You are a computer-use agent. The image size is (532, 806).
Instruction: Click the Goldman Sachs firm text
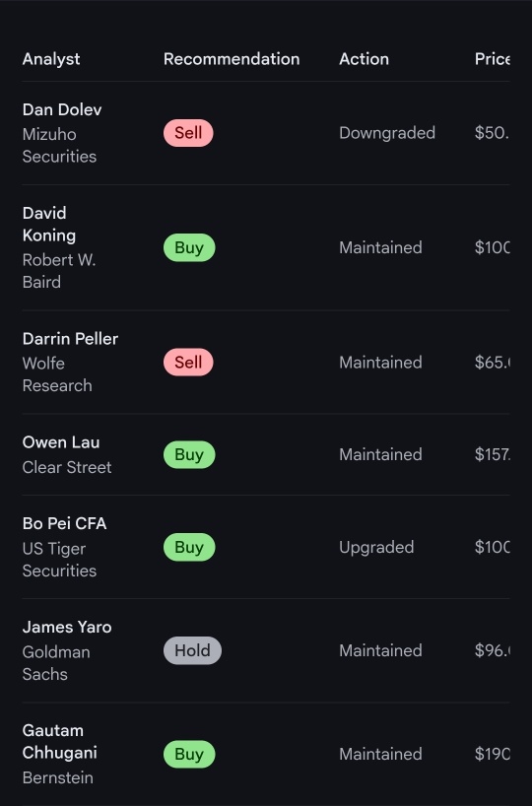56,663
